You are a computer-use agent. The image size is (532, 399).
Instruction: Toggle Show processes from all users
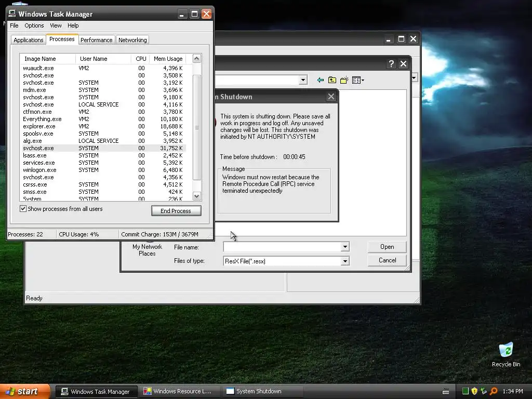coord(23,209)
